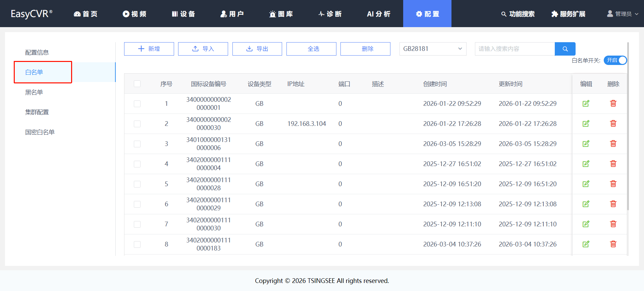The width and height of the screenshot is (644, 291).
Task: Edit the entry with IP 192.168.3.104
Action: 586,124
